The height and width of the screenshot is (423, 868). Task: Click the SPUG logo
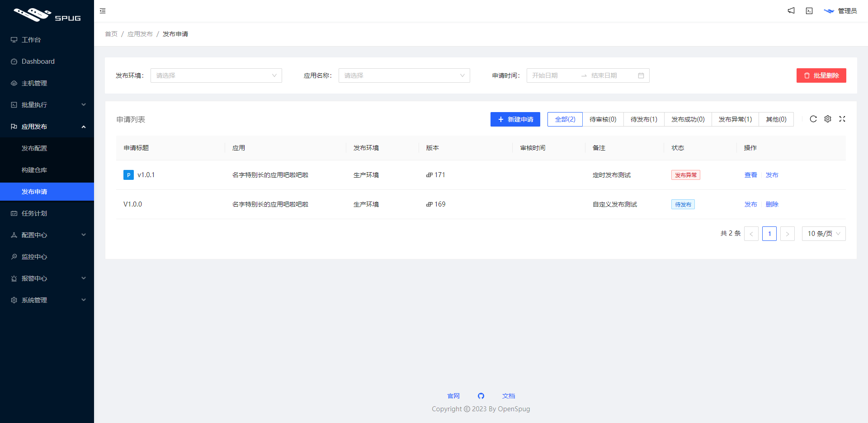click(x=47, y=15)
